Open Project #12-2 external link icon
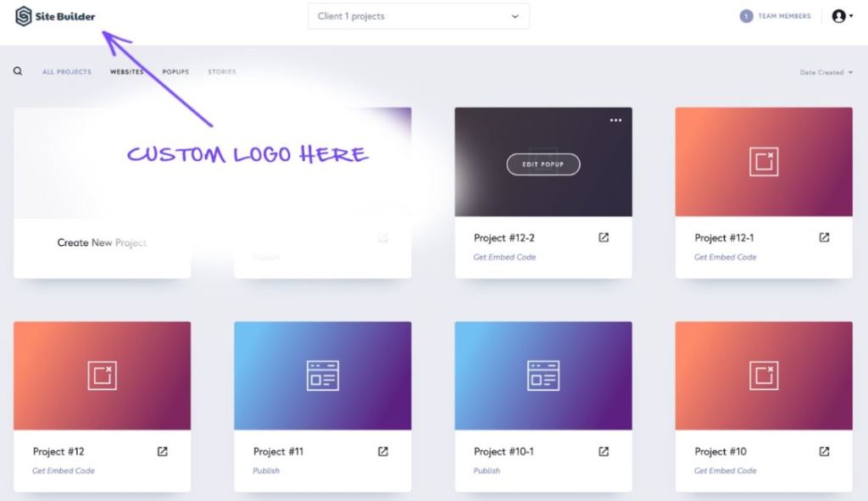 pyautogui.click(x=604, y=238)
